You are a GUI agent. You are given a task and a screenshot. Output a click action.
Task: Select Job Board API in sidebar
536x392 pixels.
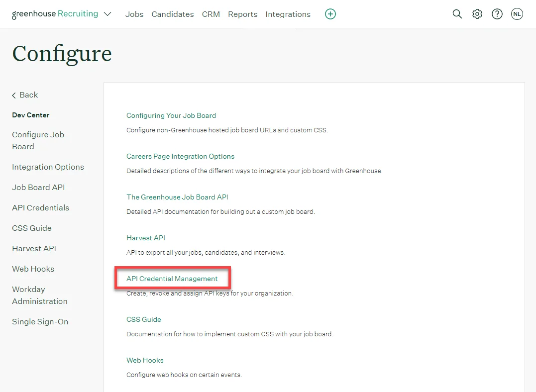[38, 187]
